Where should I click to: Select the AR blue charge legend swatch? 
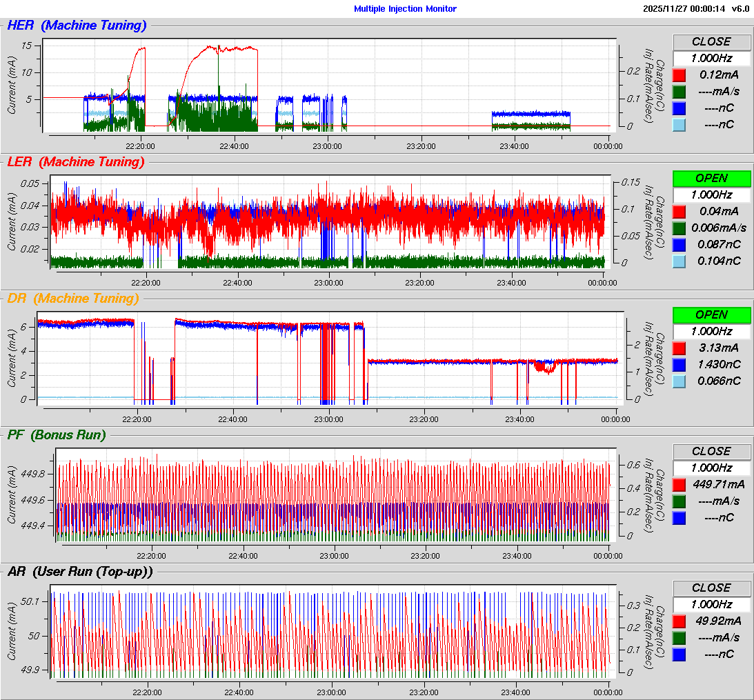pyautogui.click(x=679, y=654)
